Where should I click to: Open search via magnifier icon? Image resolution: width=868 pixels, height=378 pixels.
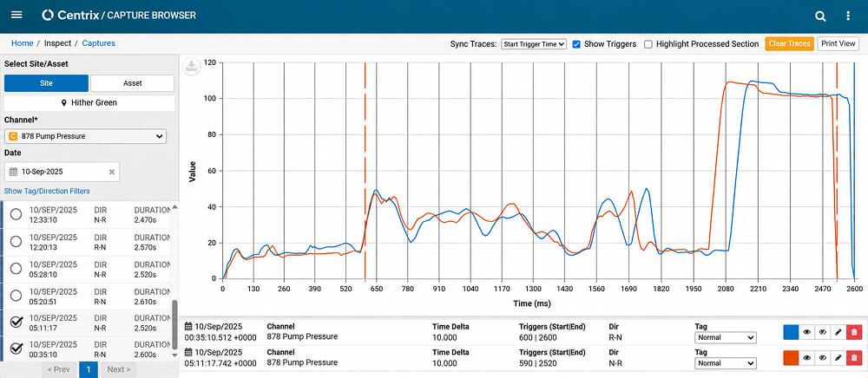pyautogui.click(x=820, y=16)
